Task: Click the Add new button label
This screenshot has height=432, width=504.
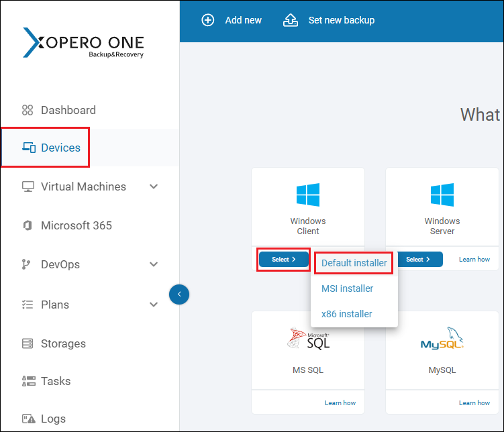Action: tap(244, 20)
